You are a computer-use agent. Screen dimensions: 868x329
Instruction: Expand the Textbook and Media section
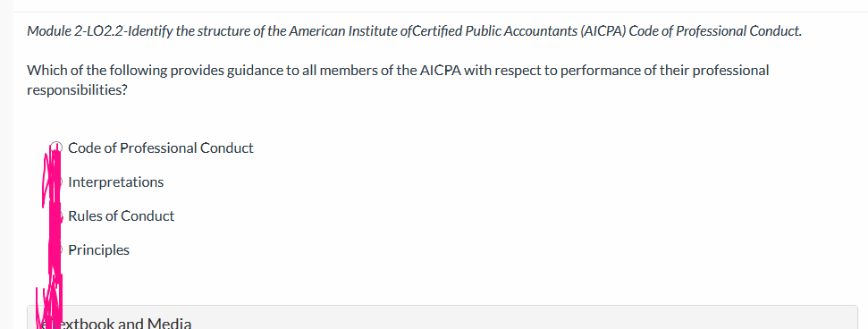[442, 317]
